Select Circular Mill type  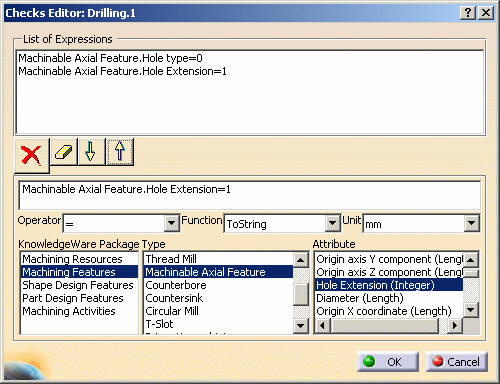click(x=219, y=311)
